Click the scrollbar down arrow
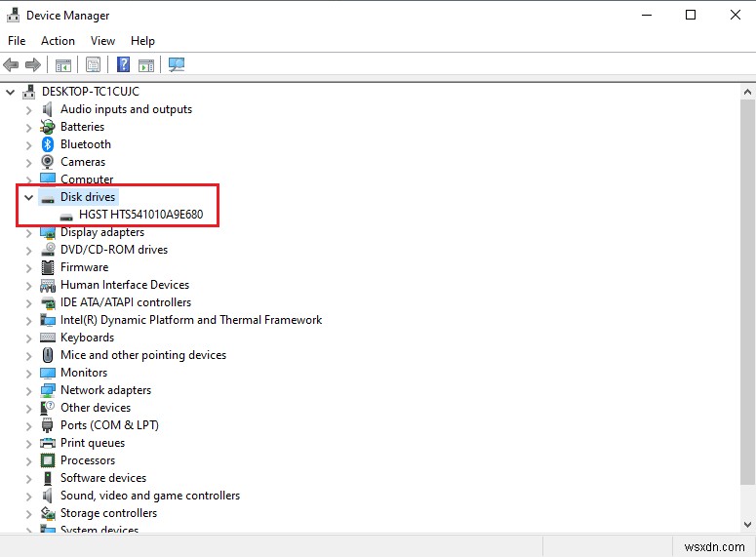 coord(747,525)
